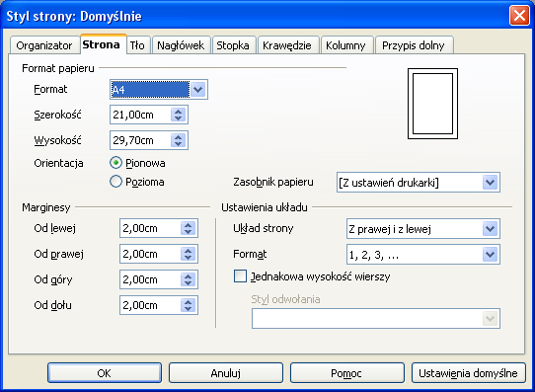The width and height of the screenshot is (535, 392).
Task: Increase Od lewej margin with up arrow
Action: click(188, 225)
